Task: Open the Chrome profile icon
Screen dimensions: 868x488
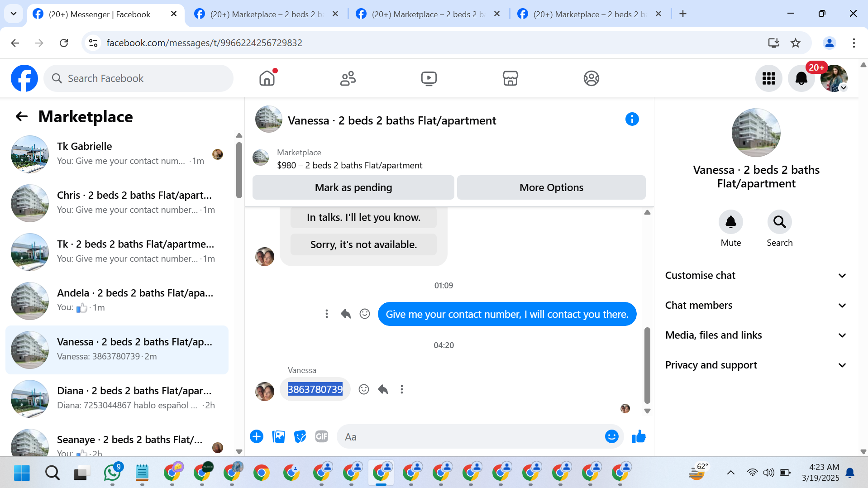Action: pos(830,43)
